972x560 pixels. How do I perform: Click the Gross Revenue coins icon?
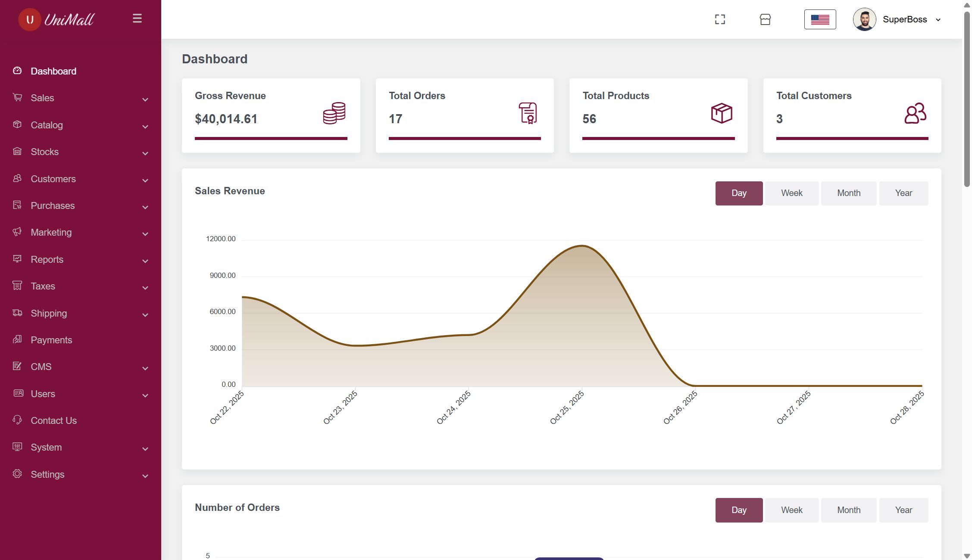[x=334, y=113]
